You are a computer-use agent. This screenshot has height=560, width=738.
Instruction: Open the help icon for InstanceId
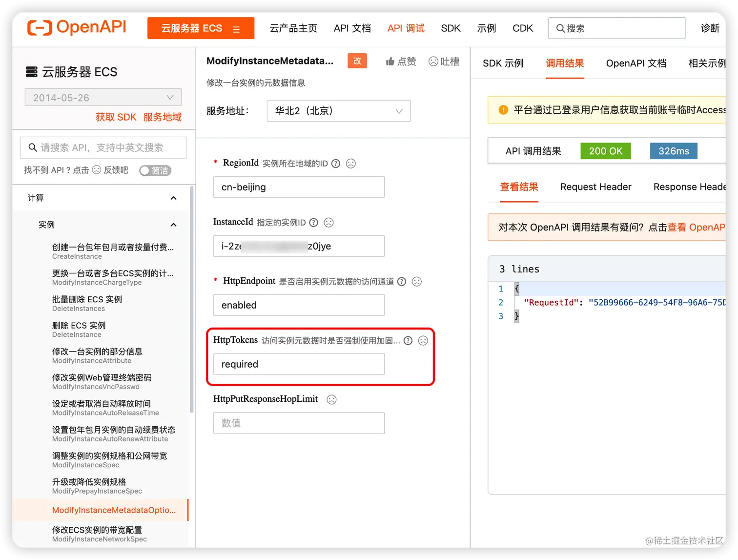314,223
